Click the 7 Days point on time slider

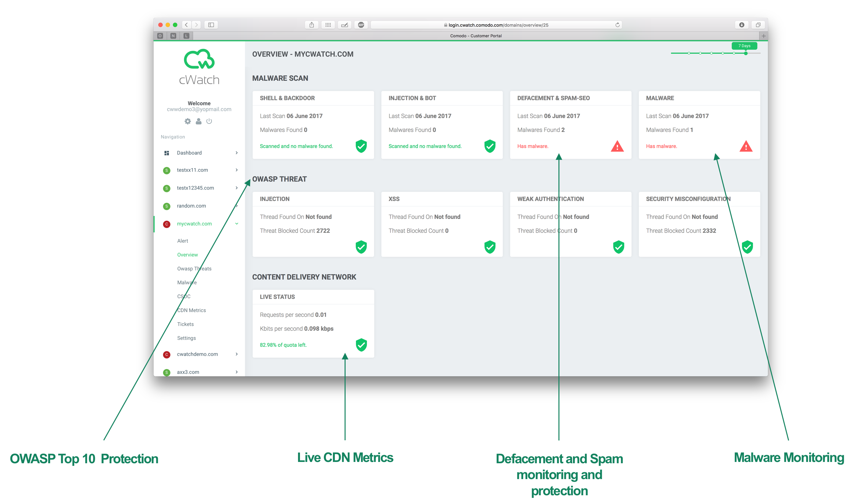[746, 53]
